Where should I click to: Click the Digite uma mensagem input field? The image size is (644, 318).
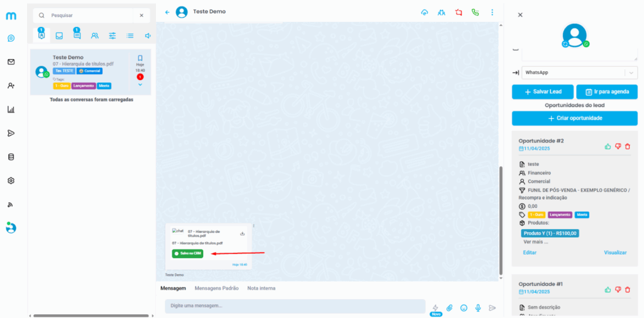tap(294, 306)
